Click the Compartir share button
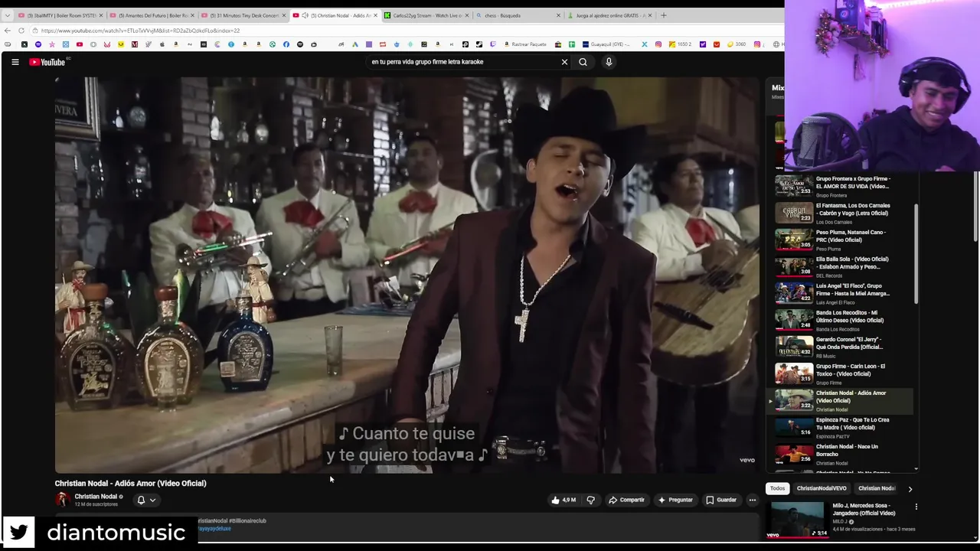 pos(626,500)
